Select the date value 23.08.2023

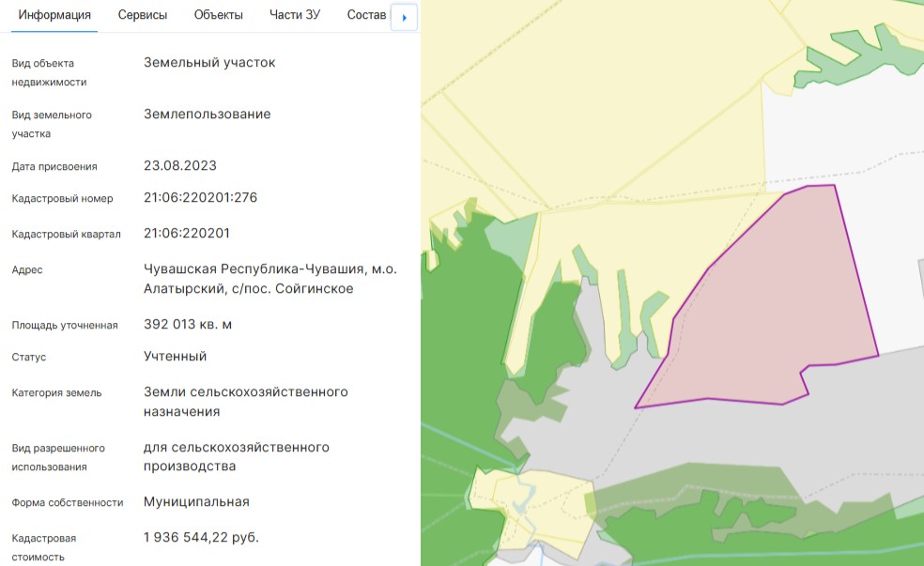[x=180, y=165]
